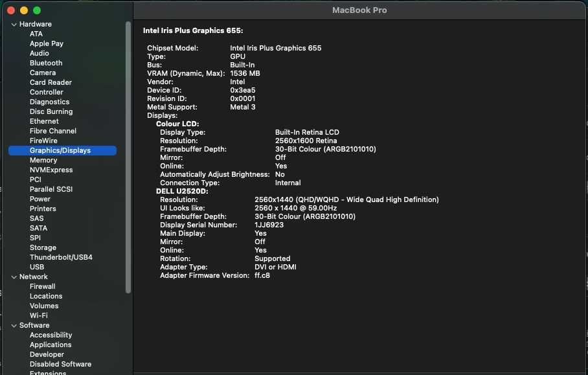The width and height of the screenshot is (588, 375).
Task: Click the Software section label
Action: 34,326
